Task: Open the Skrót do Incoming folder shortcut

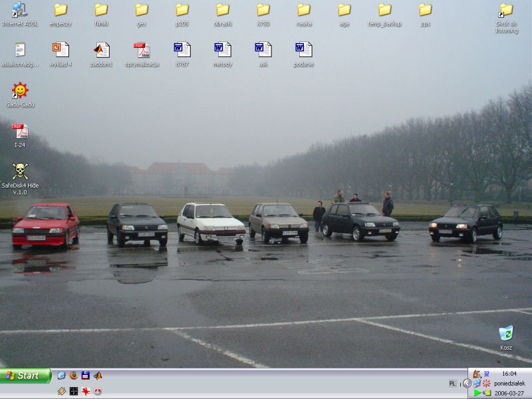Action: (506, 10)
